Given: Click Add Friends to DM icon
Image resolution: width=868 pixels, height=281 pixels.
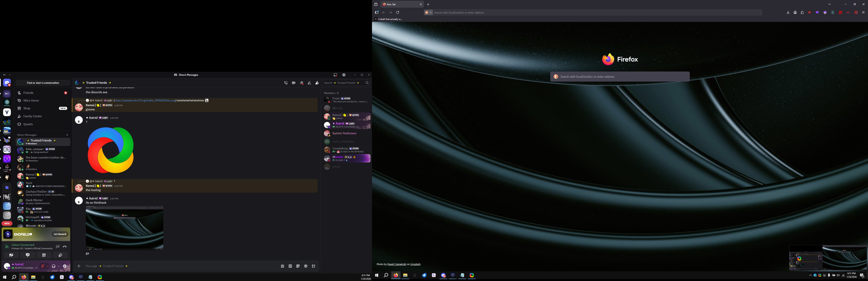Looking at the screenshot, I should (309, 83).
